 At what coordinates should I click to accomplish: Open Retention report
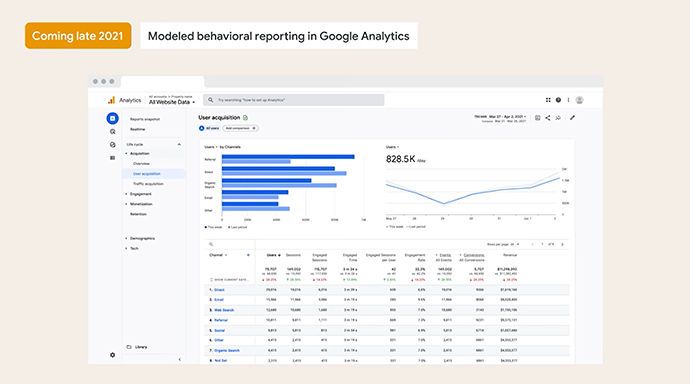pyautogui.click(x=138, y=214)
